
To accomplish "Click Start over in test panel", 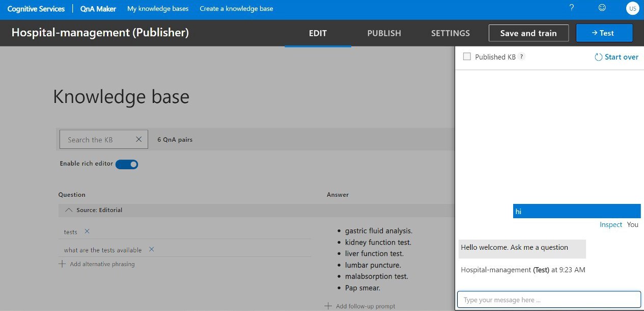I will pyautogui.click(x=617, y=57).
